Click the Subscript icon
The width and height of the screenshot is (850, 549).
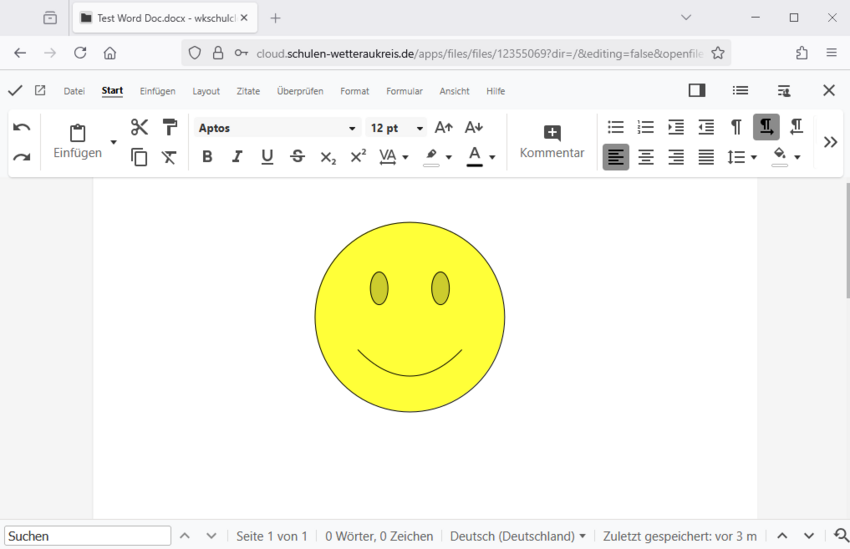(328, 157)
